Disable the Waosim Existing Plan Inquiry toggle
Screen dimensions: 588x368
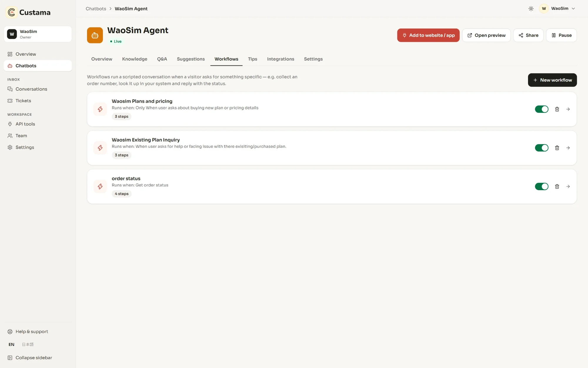542,148
